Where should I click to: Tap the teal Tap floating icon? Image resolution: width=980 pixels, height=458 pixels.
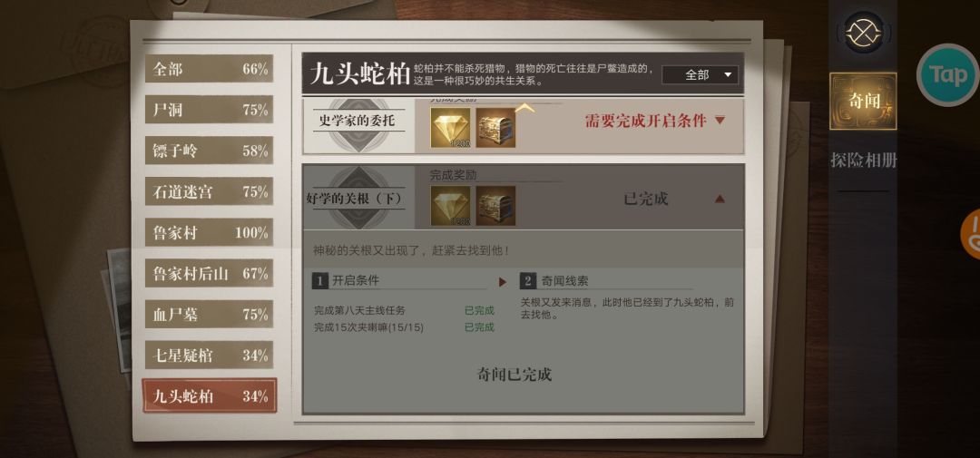click(948, 75)
